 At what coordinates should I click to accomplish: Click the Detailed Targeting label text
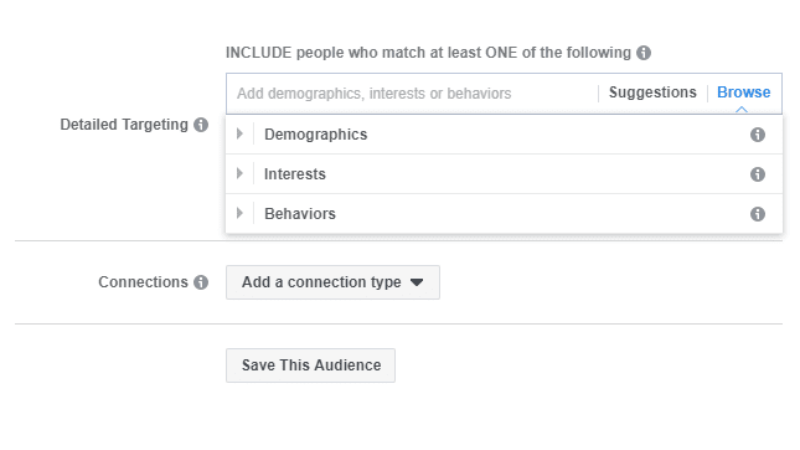click(x=124, y=125)
